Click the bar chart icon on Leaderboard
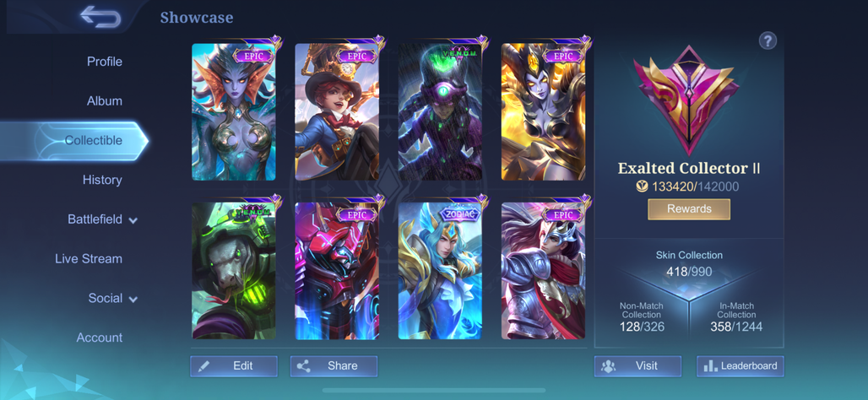This screenshot has width=868, height=400. coord(710,366)
